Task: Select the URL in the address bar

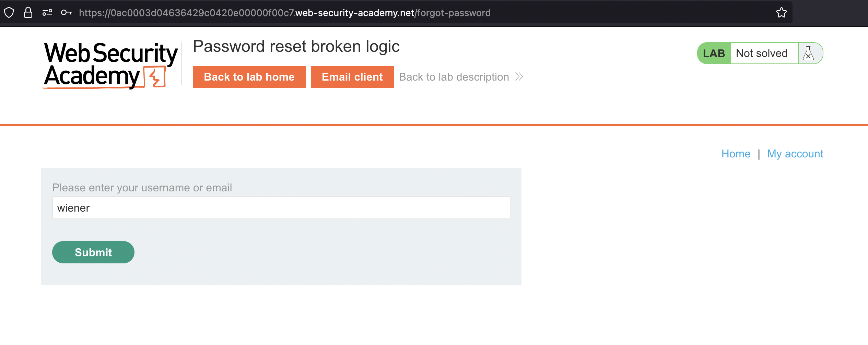Action: 284,13
